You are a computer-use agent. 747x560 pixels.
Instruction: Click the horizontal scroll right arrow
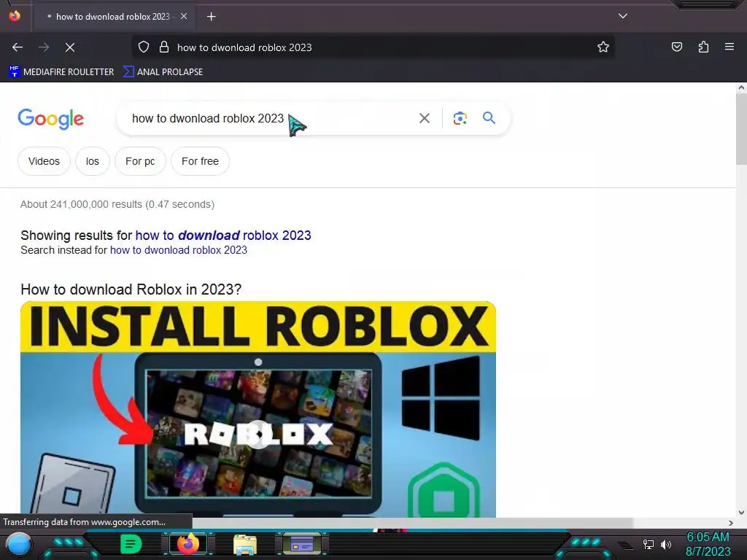tap(731, 523)
